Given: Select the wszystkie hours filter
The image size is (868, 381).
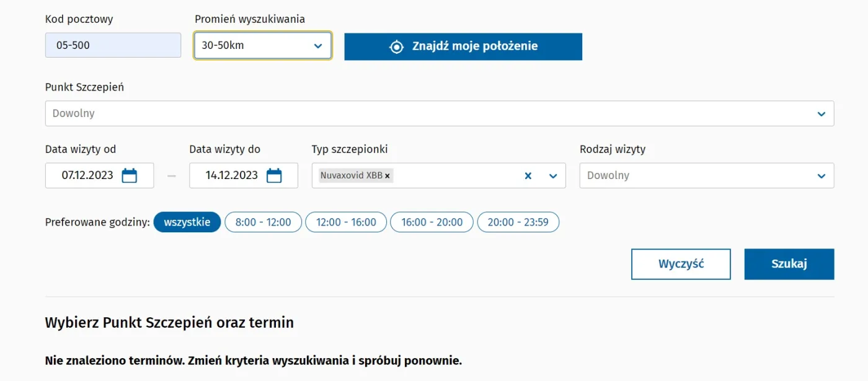Looking at the screenshot, I should pyautogui.click(x=187, y=222).
